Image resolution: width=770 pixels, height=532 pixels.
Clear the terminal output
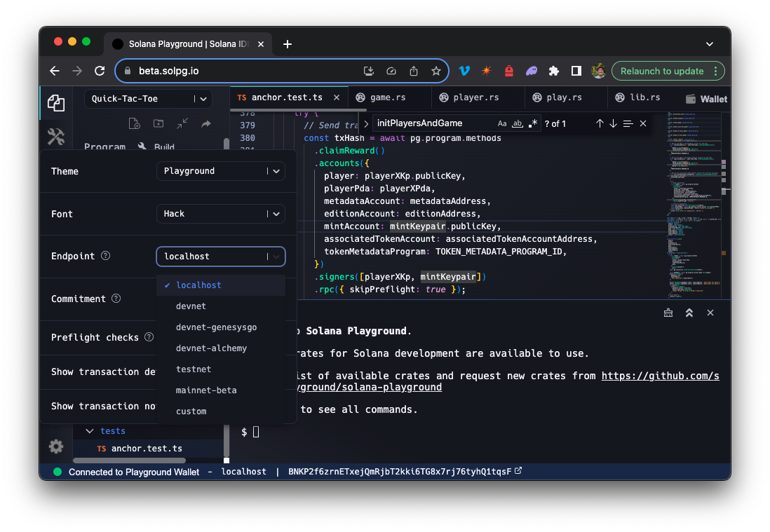668,313
